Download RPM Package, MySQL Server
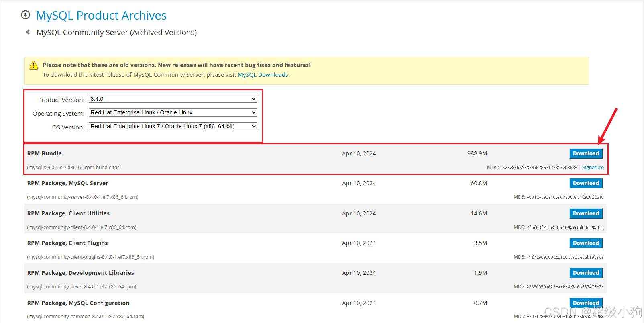This screenshot has width=644, height=323. point(586,183)
